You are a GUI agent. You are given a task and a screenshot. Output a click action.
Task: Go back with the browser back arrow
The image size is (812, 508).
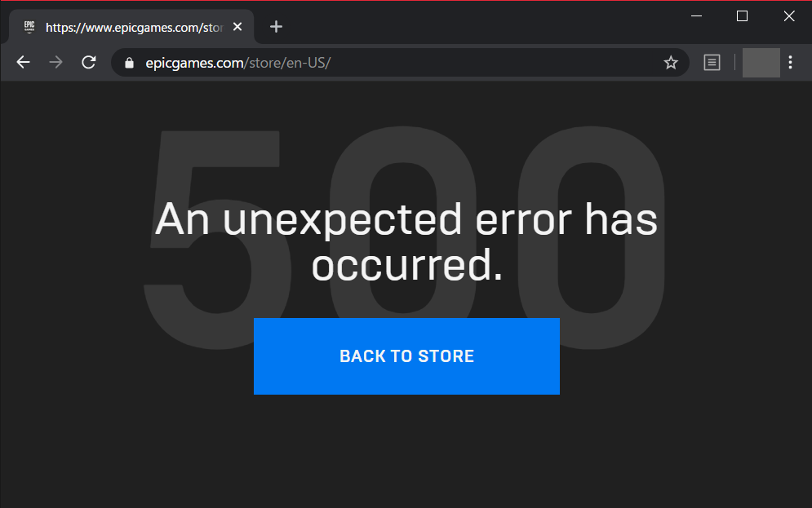[24, 63]
